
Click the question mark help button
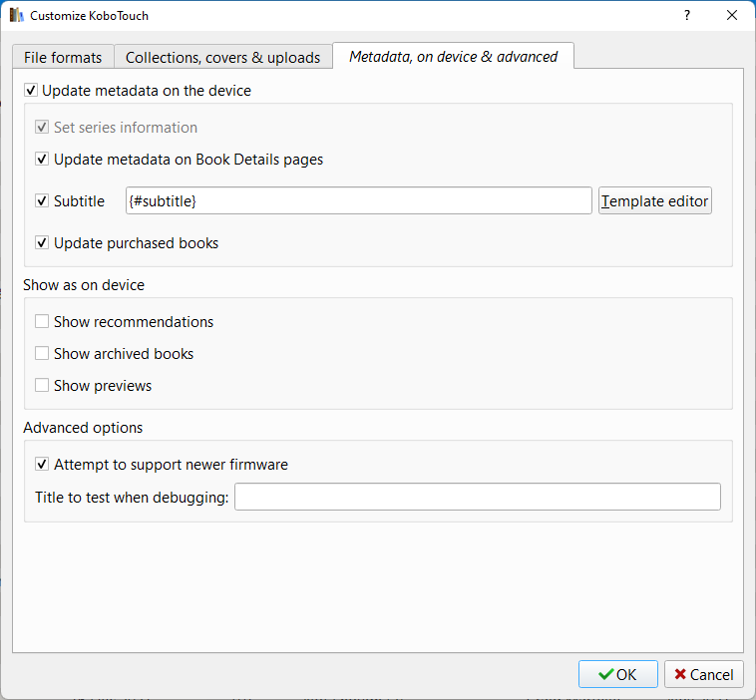tap(686, 16)
